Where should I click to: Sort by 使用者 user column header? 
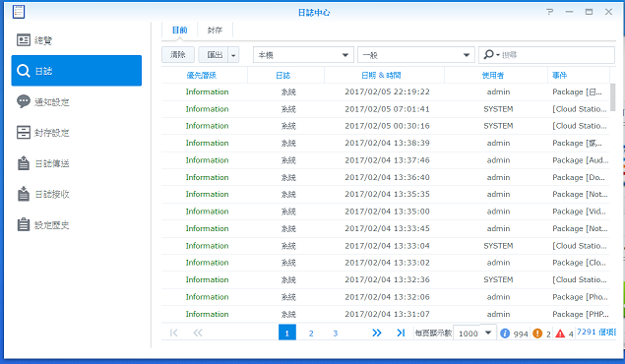496,76
